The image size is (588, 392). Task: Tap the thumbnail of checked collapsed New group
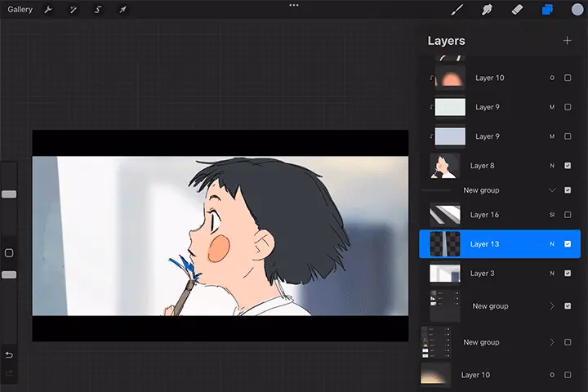445,305
